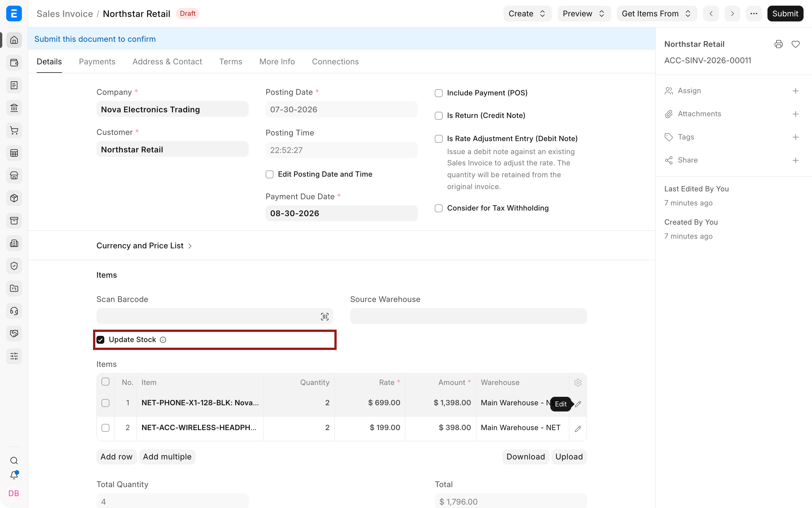Viewport: 812px width, 508px height.
Task: Open Source Warehouse field
Action: [x=468, y=316]
